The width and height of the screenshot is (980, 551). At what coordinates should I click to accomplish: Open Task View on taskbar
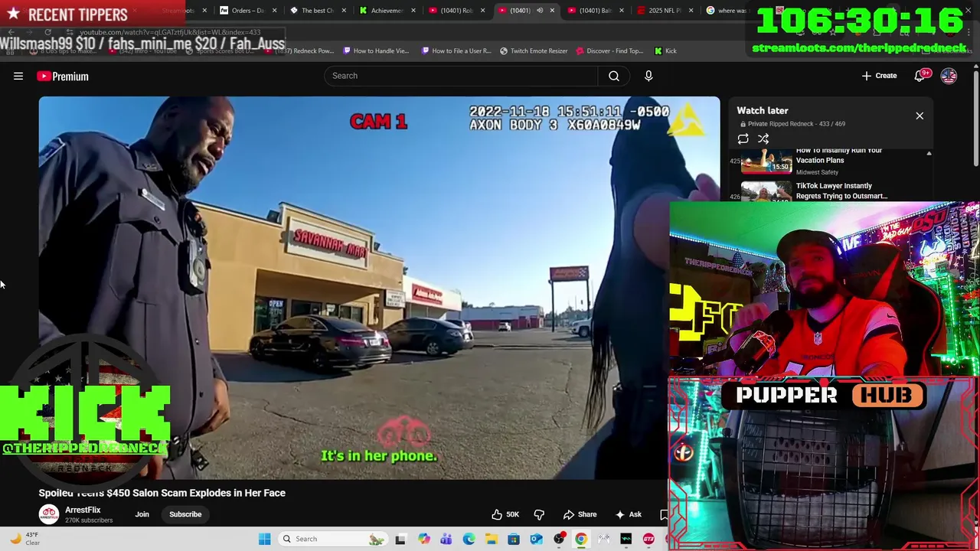(400, 539)
